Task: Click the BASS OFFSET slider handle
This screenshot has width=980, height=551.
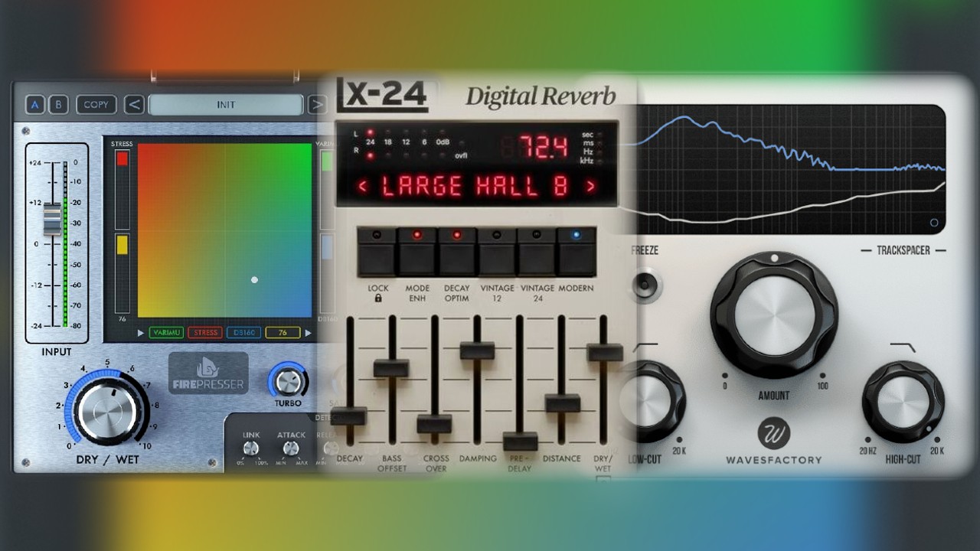Action: pyautogui.click(x=391, y=368)
